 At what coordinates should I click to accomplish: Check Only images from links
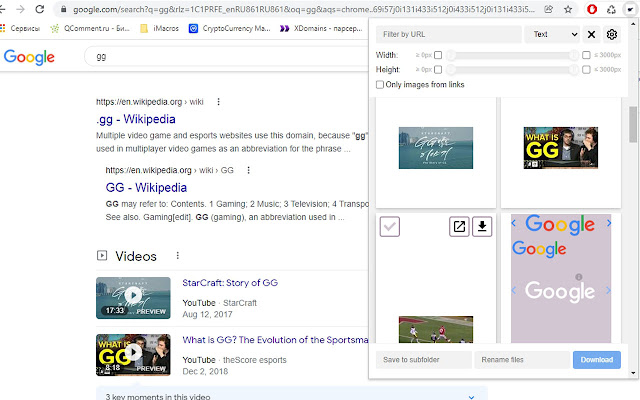pos(380,84)
